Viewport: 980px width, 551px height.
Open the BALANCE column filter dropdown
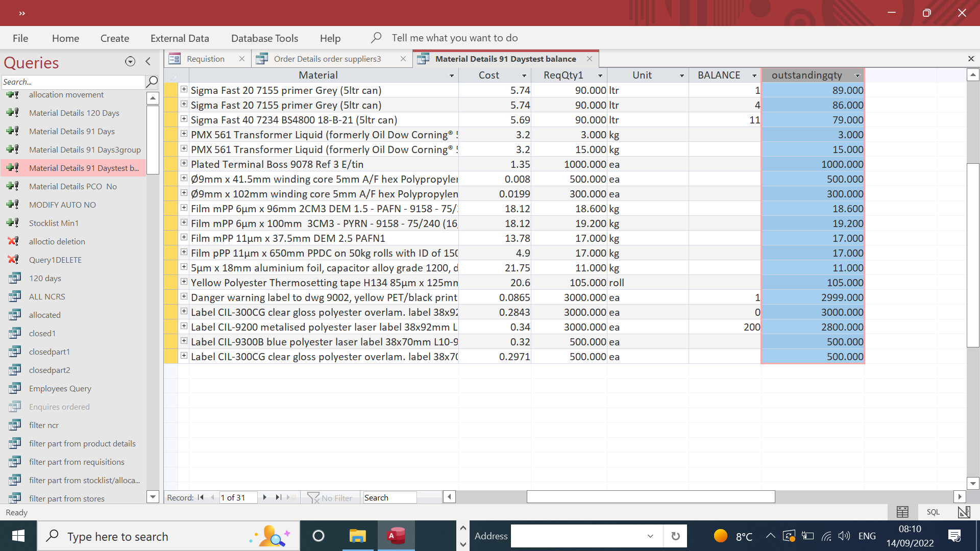tap(754, 76)
